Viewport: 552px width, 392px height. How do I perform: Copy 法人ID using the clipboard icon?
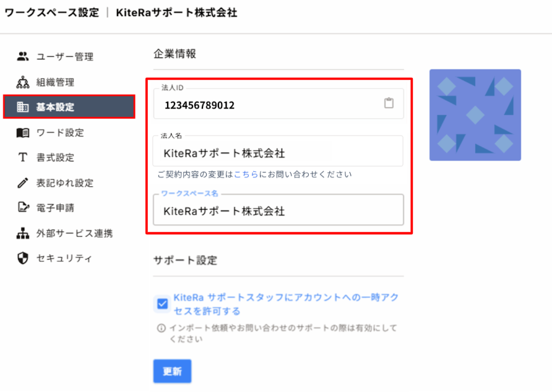pyautogui.click(x=389, y=104)
